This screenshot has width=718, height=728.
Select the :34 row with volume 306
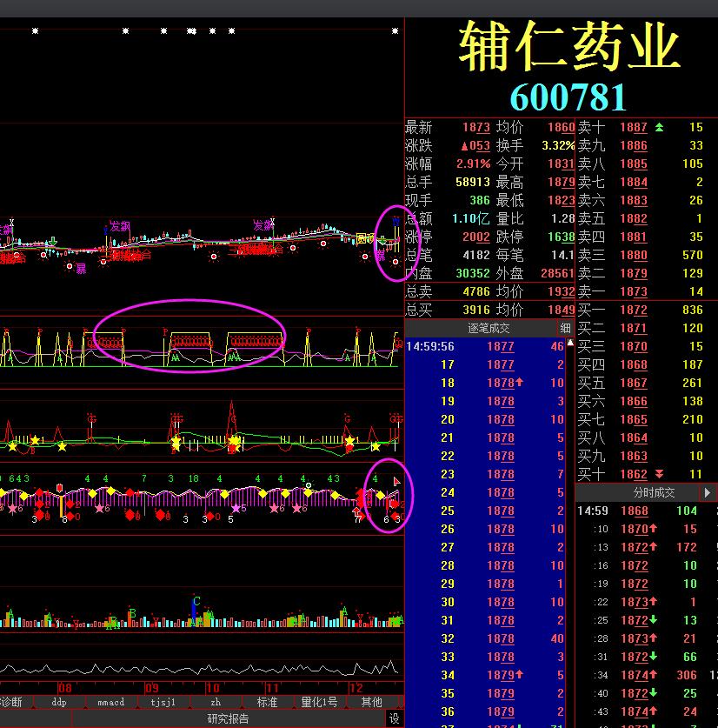coord(645,675)
